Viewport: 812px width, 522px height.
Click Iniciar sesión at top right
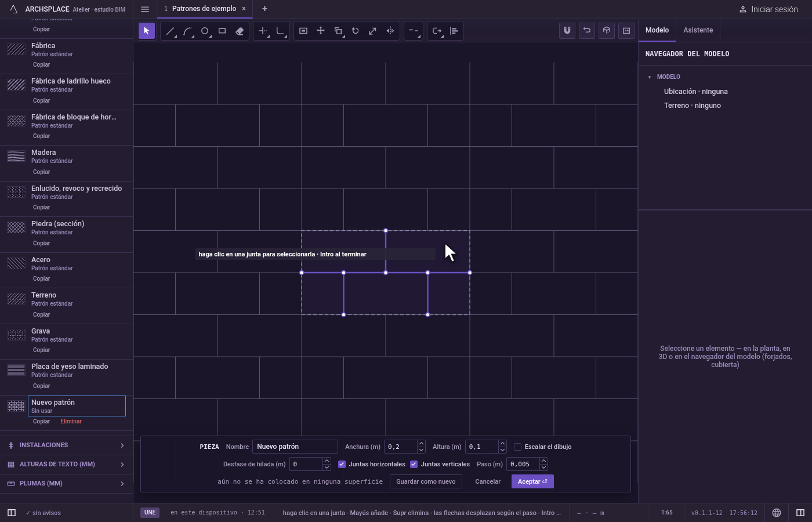point(768,9)
